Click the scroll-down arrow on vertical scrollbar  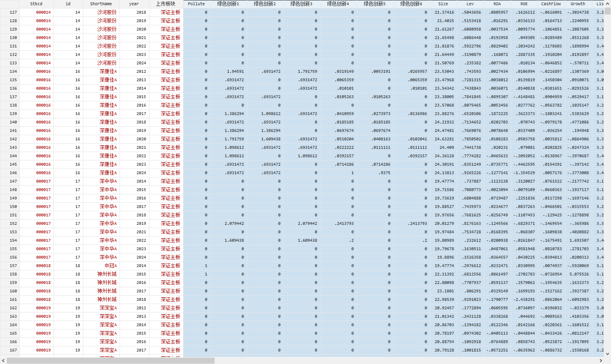coord(608,354)
